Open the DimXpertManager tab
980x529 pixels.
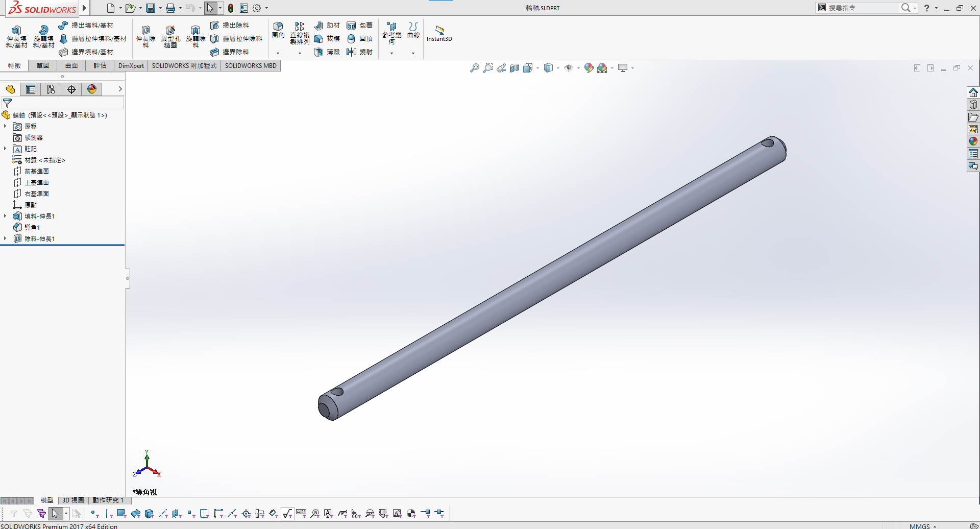click(71, 89)
